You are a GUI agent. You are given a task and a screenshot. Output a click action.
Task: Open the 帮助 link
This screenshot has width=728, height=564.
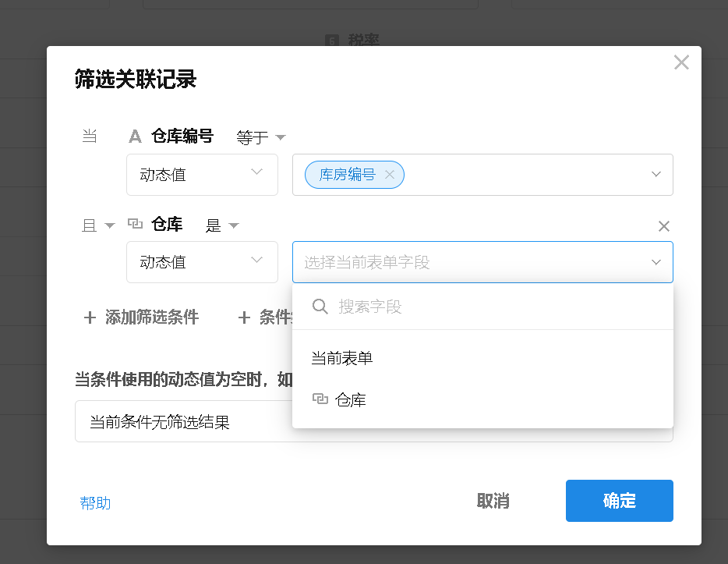[95, 503]
